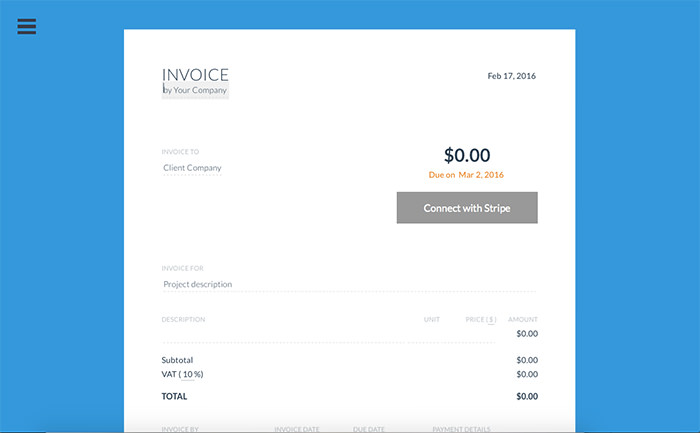The width and height of the screenshot is (700, 433).
Task: Click the INVOICE FOR label
Action: (x=182, y=268)
